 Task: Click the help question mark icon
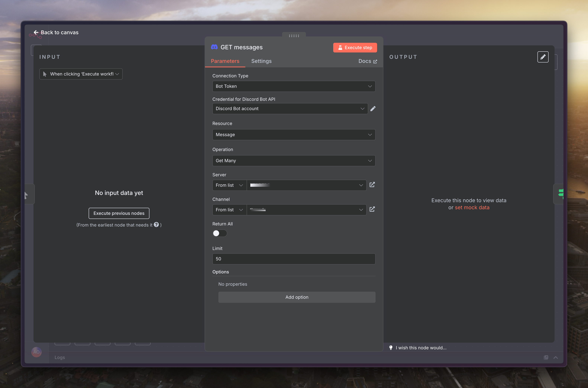pos(156,225)
